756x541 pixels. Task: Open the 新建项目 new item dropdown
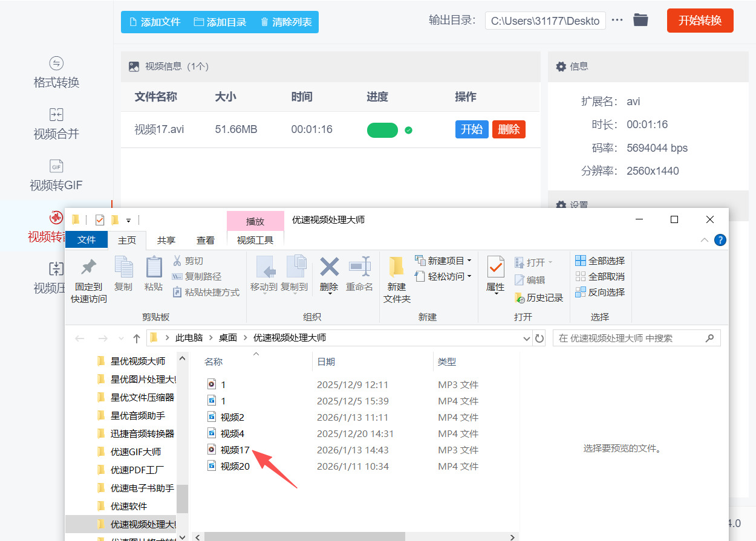tap(443, 260)
